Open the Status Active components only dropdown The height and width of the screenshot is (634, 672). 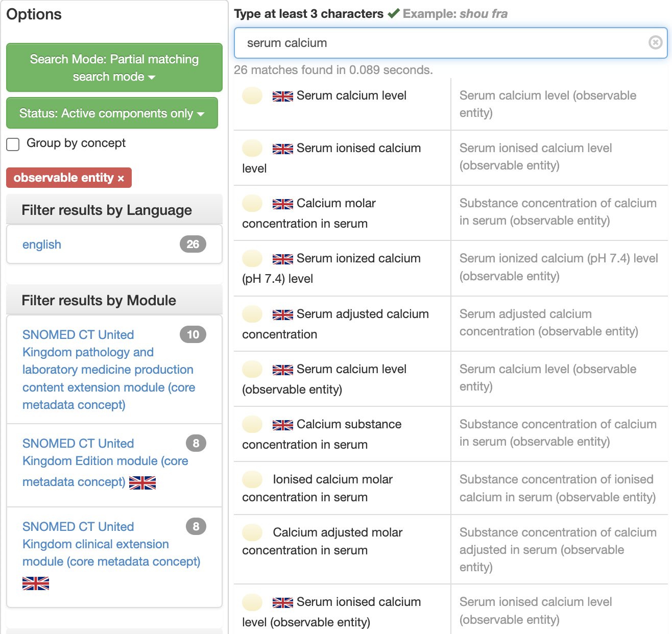click(112, 113)
